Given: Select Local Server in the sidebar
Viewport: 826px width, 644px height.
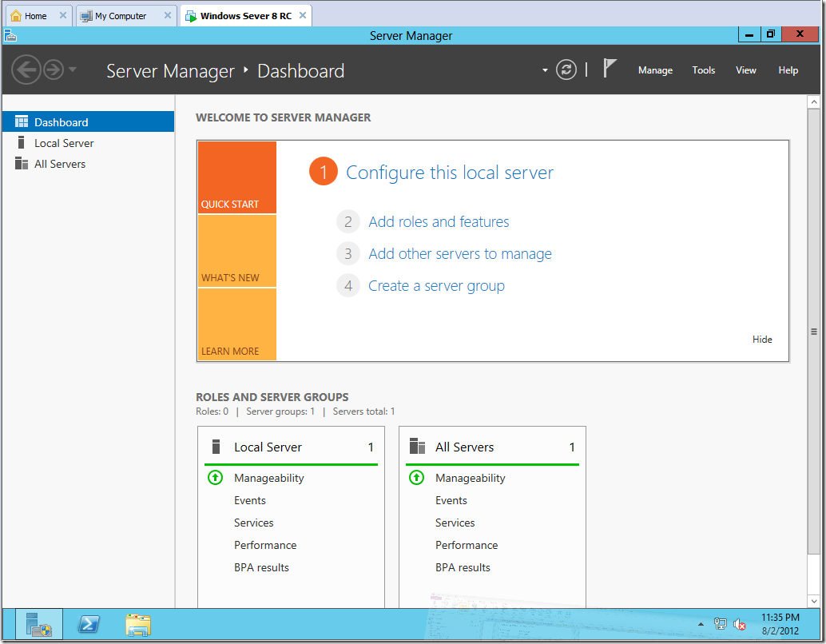Looking at the screenshot, I should coord(64,143).
